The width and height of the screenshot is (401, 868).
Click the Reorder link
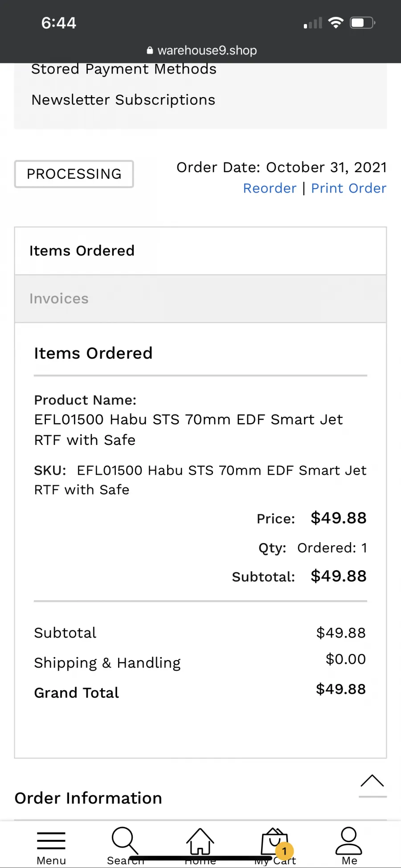pos(270,188)
